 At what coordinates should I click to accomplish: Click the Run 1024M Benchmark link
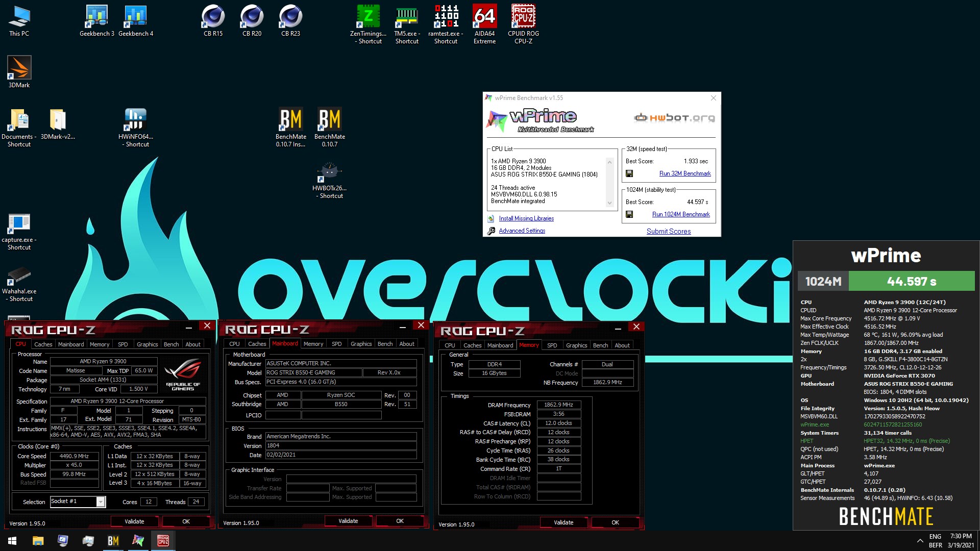(x=681, y=214)
